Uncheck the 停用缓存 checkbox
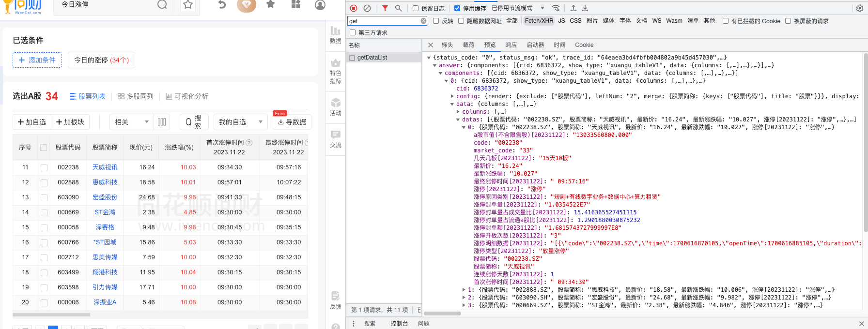The width and height of the screenshot is (868, 329). click(457, 8)
